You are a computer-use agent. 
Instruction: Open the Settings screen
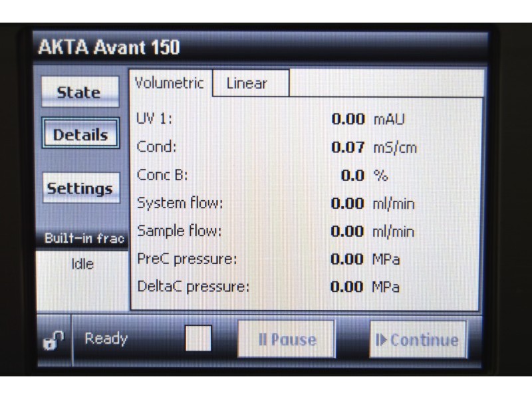81,188
